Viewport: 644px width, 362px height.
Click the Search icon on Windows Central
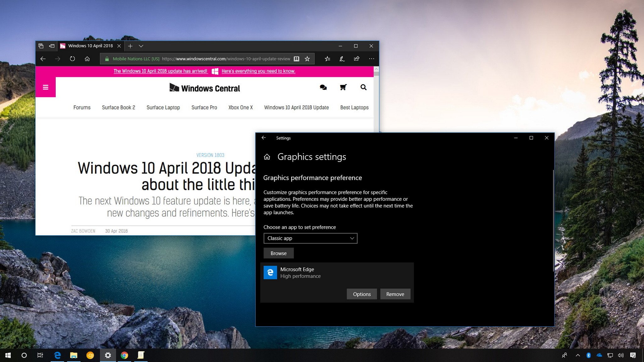pos(364,88)
